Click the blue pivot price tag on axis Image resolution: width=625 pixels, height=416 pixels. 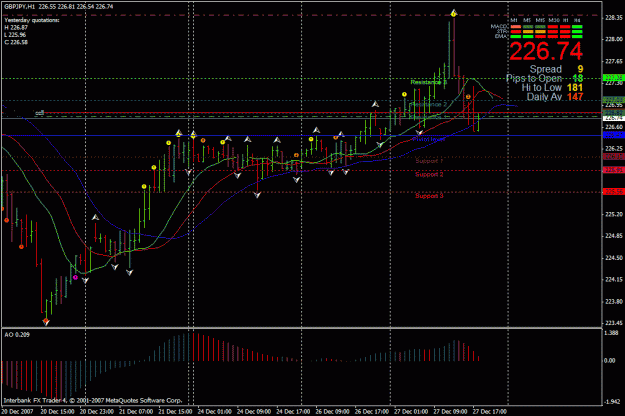(x=613, y=135)
